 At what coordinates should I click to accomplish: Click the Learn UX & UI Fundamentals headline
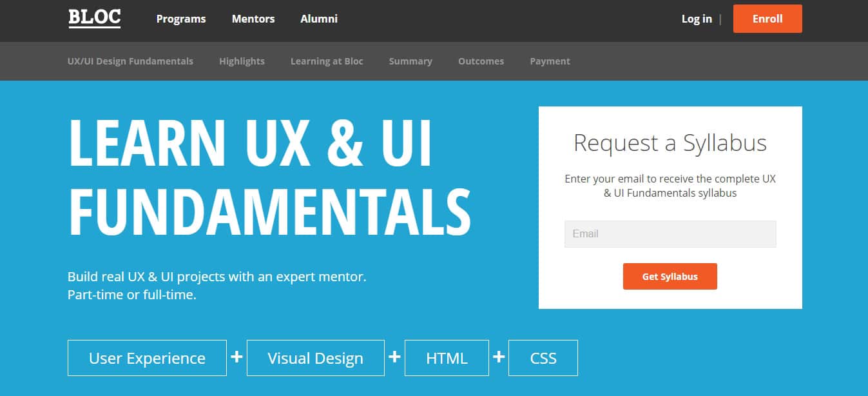point(269,177)
